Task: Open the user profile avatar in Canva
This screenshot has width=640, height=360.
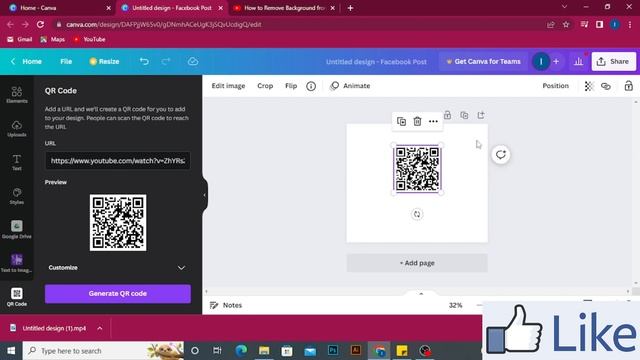Action: click(541, 62)
